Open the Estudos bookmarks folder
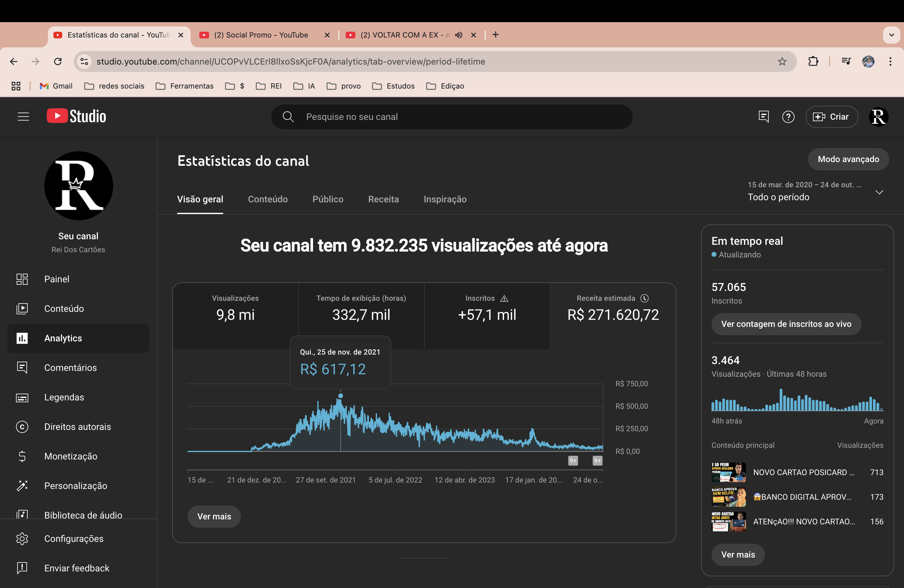Viewport: 904px width, 588px height. pos(393,86)
